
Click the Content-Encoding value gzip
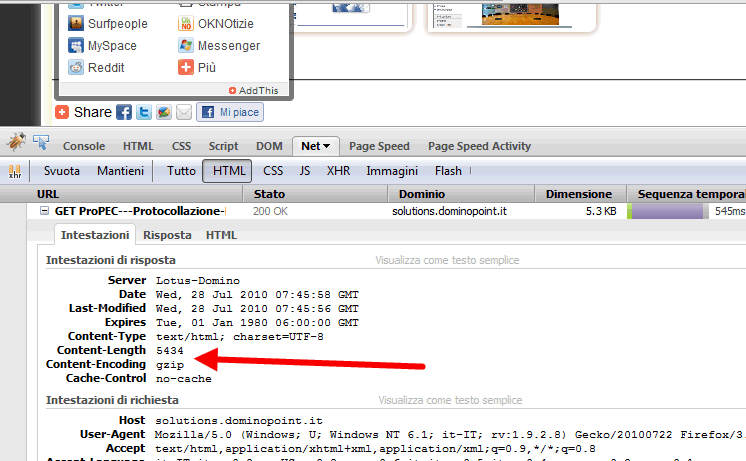coord(170,365)
